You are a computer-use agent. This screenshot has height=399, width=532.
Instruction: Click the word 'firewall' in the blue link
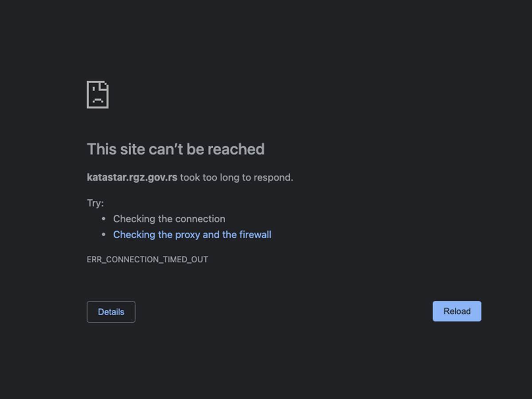coord(255,235)
